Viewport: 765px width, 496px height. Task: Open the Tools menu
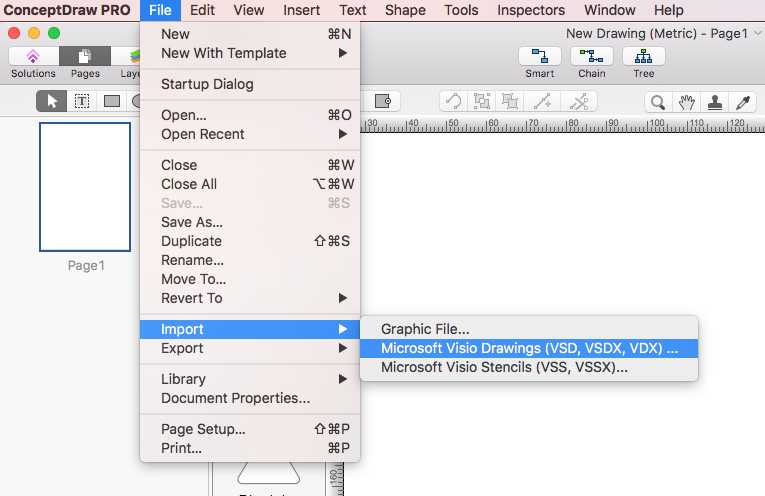[x=461, y=10]
